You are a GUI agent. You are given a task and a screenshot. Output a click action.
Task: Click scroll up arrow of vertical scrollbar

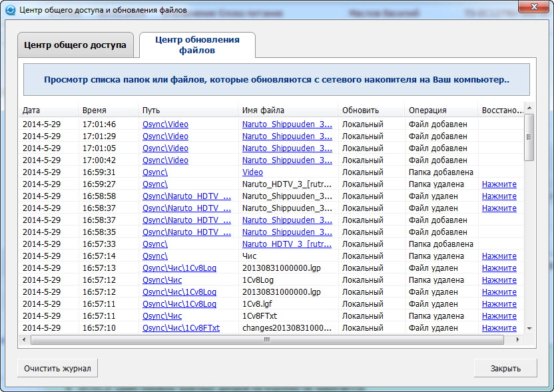[529, 108]
